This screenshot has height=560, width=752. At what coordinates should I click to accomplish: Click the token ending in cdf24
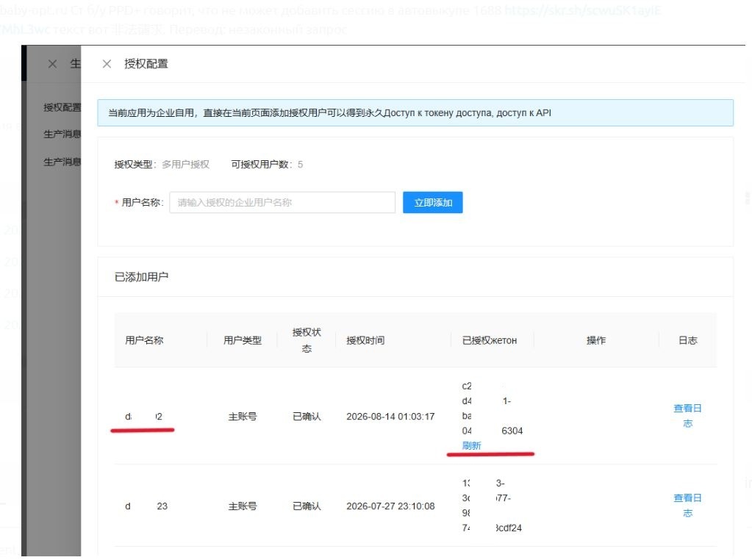pyautogui.click(x=492, y=506)
